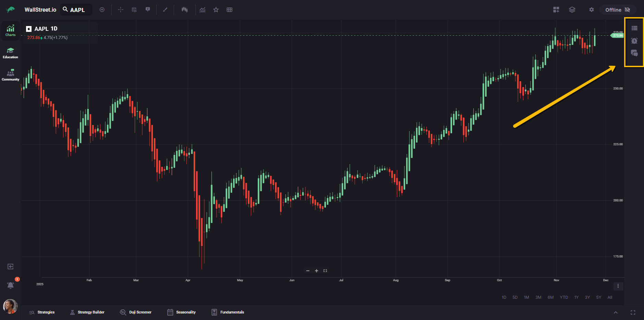The width and height of the screenshot is (644, 320).
Task: Click the indicators chart icon
Action: click(203, 10)
